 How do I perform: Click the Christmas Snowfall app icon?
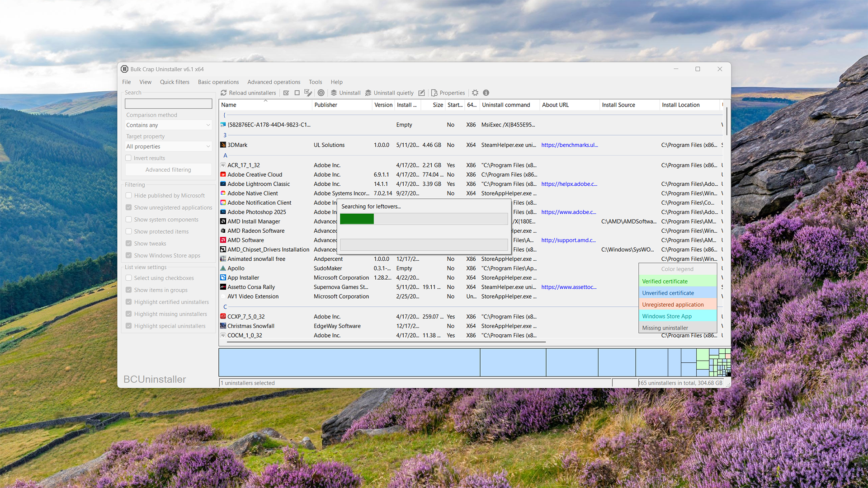click(223, 326)
